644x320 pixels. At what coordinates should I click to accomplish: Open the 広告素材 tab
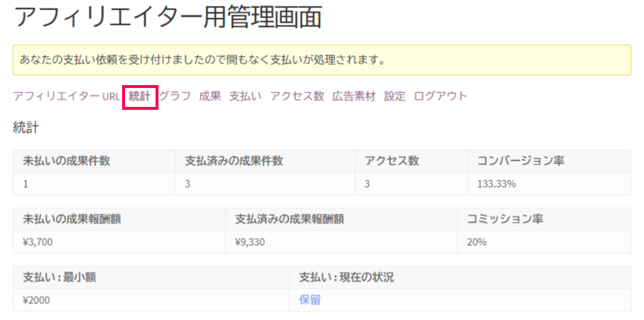click(x=354, y=97)
